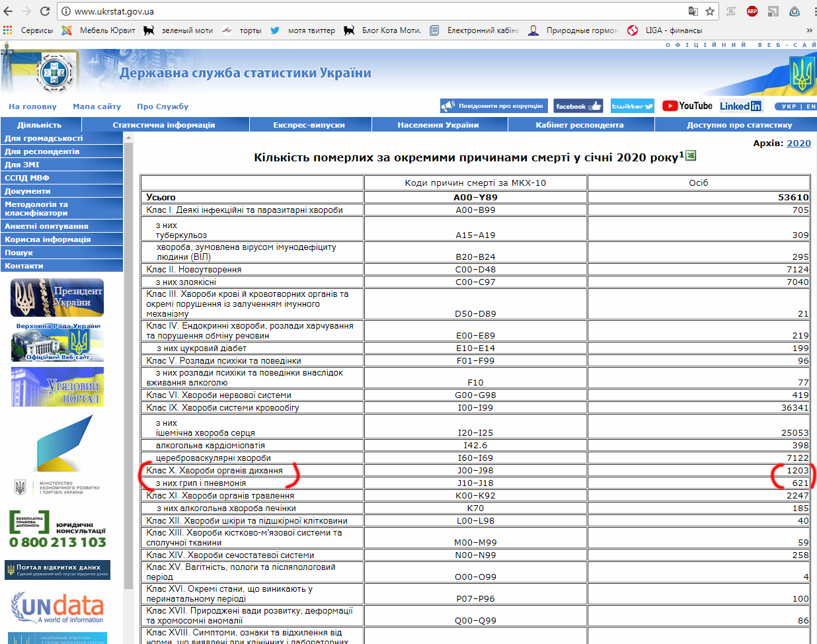Image resolution: width=817 pixels, height=644 pixels.
Task: Open the Урядовий портал banner
Action: coord(58,387)
